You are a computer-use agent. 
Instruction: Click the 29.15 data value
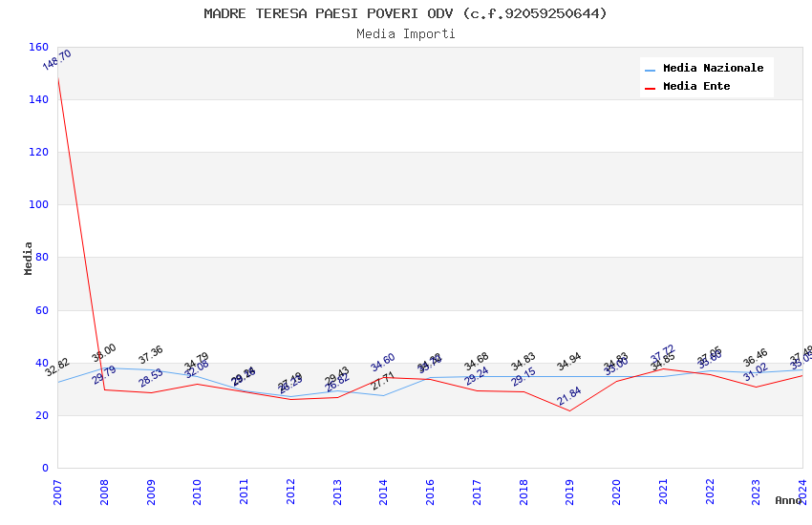pos(524,377)
